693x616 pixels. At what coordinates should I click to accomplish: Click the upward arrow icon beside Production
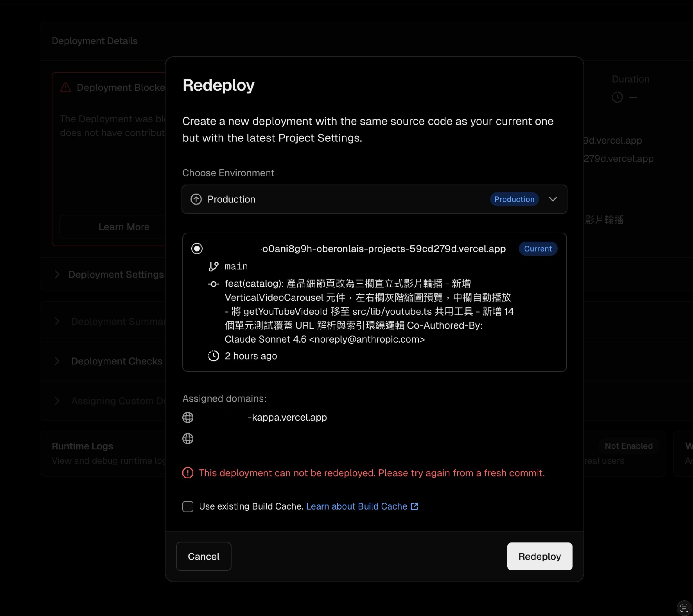coord(196,199)
